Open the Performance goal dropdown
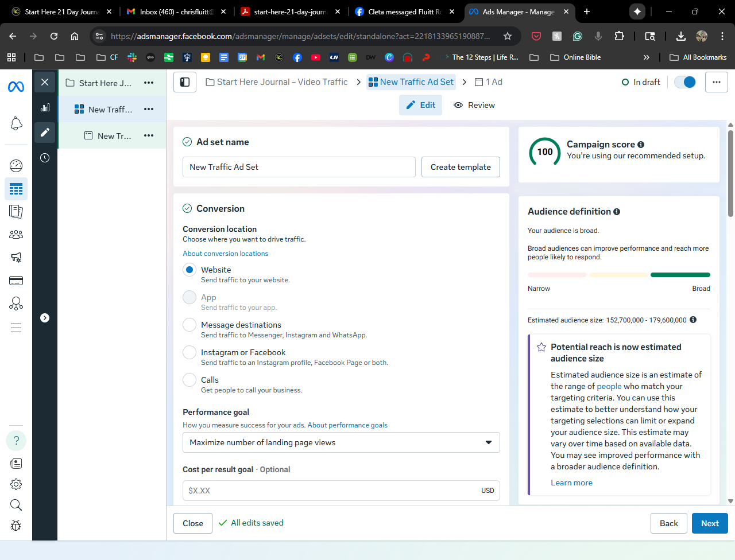735x560 pixels. click(x=341, y=442)
